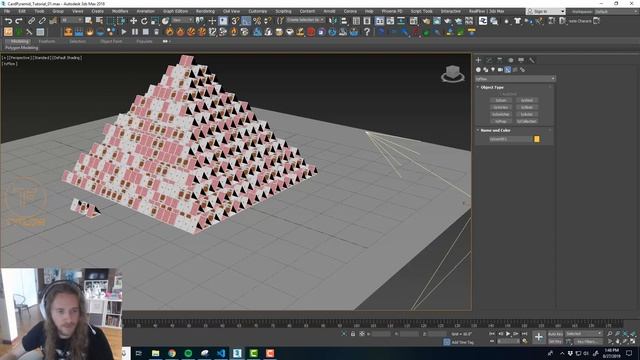Open the named selection sets dropdown
640x360 pixels.
[305, 20]
